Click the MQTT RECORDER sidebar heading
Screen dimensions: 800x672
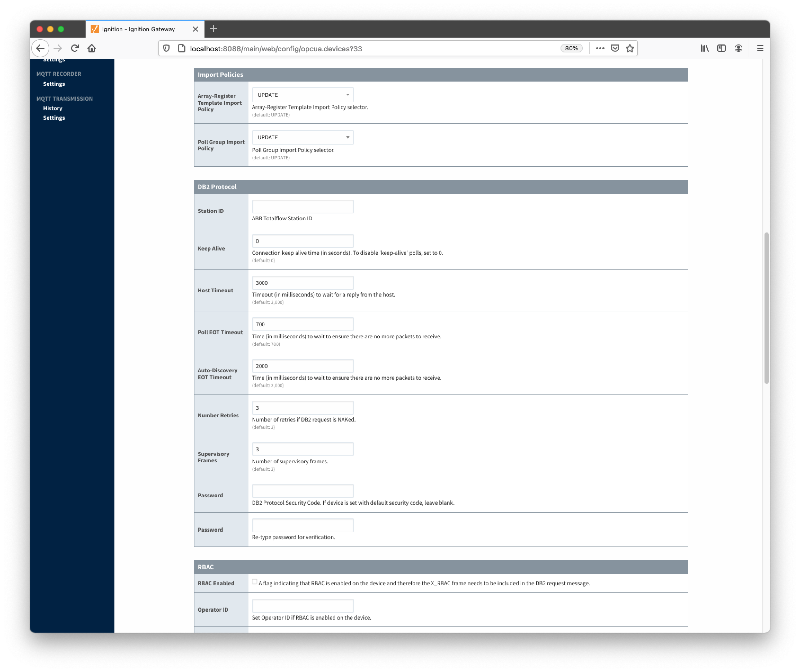[59, 74]
